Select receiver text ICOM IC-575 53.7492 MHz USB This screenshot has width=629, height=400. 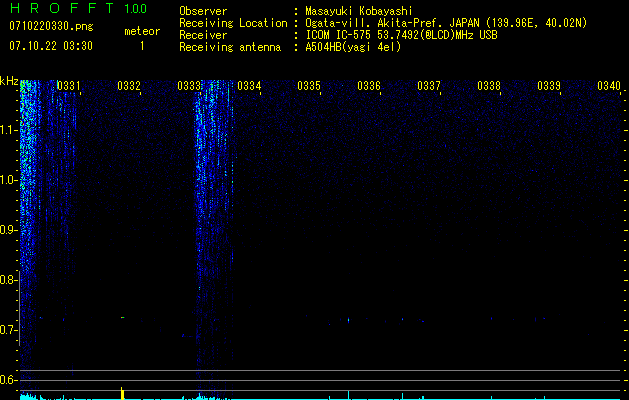[401, 35]
